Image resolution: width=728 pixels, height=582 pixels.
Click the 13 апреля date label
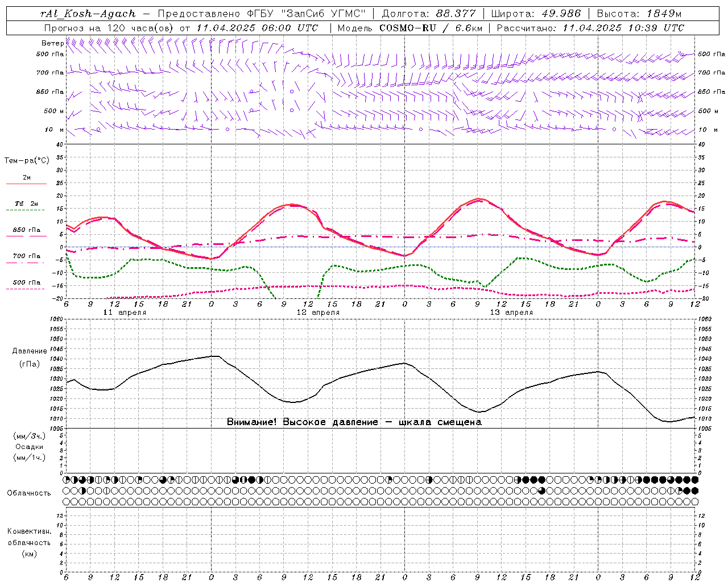coord(511,313)
